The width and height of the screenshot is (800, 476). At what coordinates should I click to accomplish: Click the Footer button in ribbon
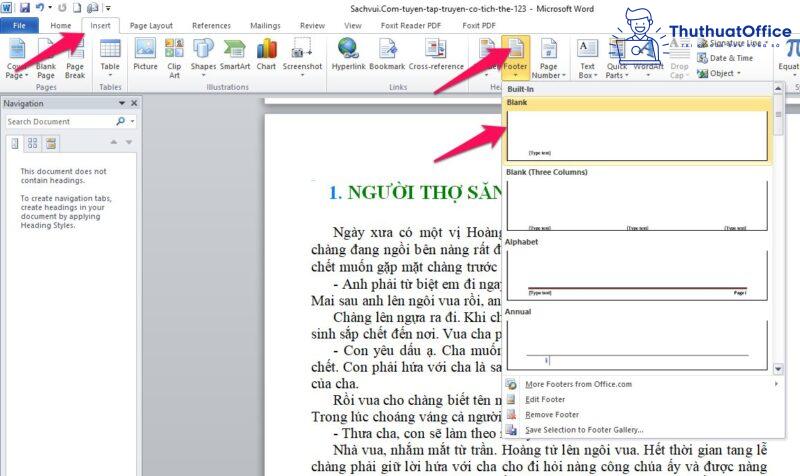click(x=515, y=57)
